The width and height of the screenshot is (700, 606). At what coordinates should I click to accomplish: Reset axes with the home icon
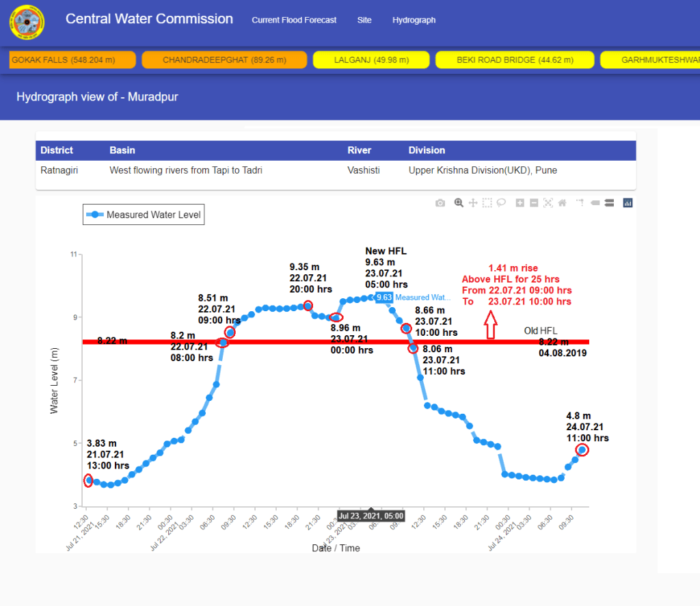562,203
